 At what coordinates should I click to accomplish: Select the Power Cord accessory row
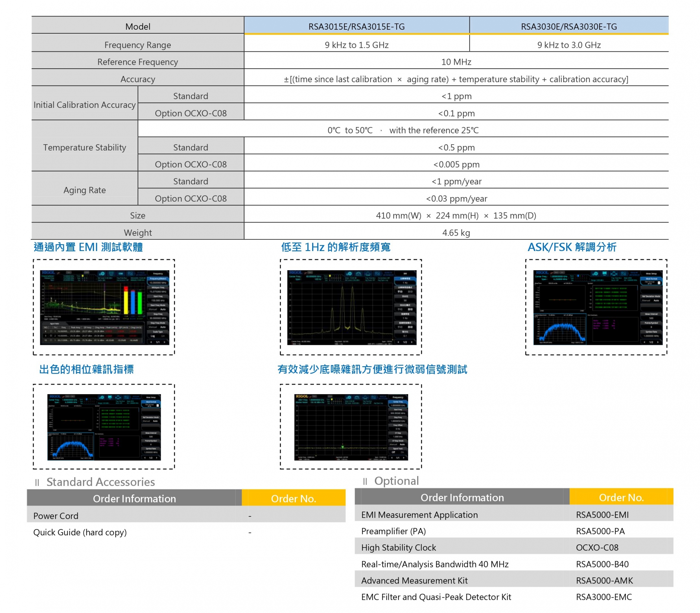[x=56, y=516]
